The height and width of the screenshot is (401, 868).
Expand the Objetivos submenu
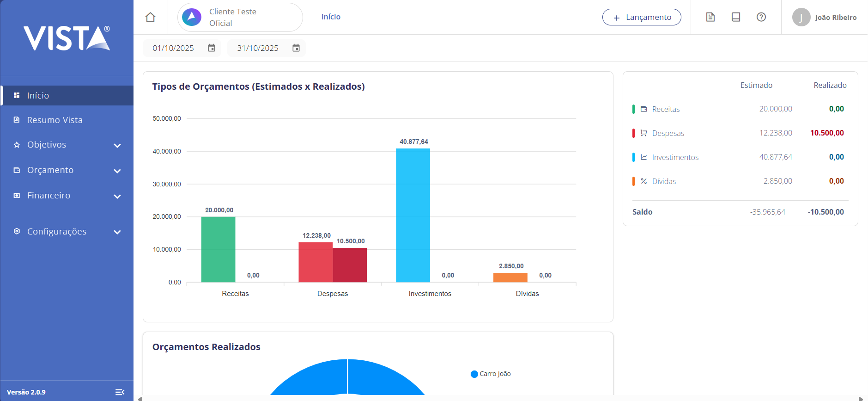tap(117, 145)
